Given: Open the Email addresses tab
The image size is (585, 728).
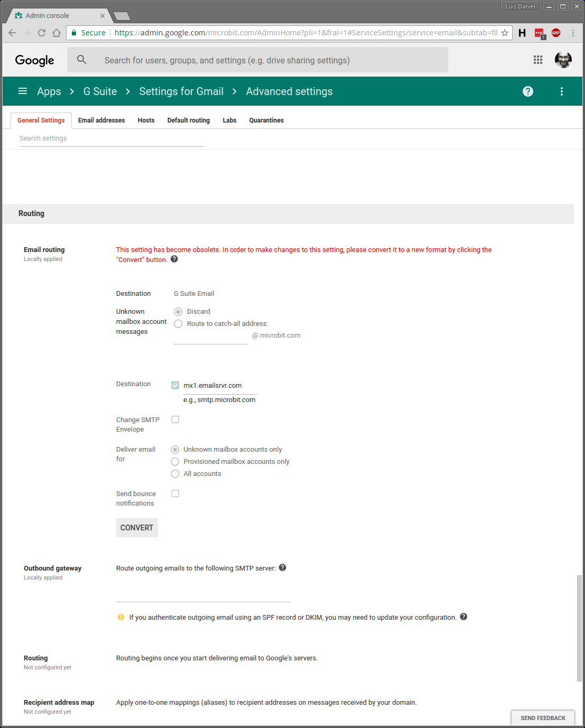Looking at the screenshot, I should (101, 120).
